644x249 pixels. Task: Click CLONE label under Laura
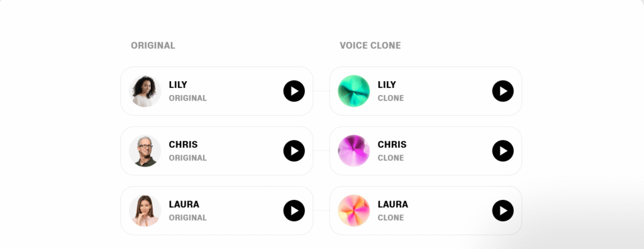(391, 218)
